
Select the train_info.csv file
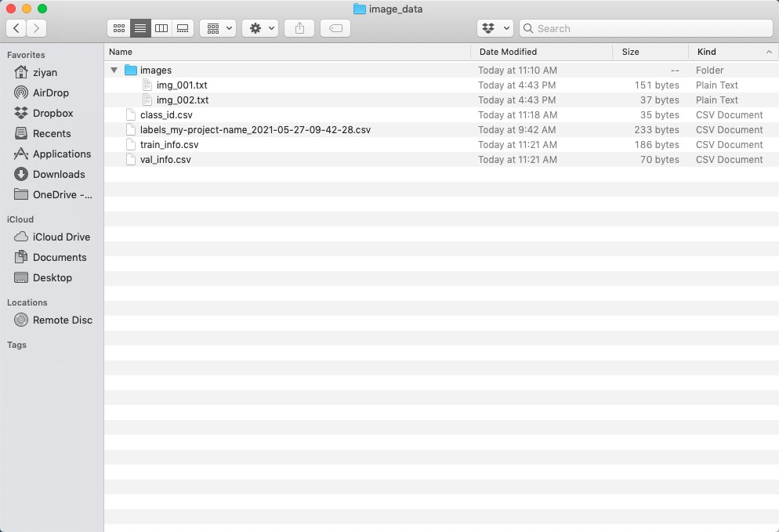tap(169, 145)
